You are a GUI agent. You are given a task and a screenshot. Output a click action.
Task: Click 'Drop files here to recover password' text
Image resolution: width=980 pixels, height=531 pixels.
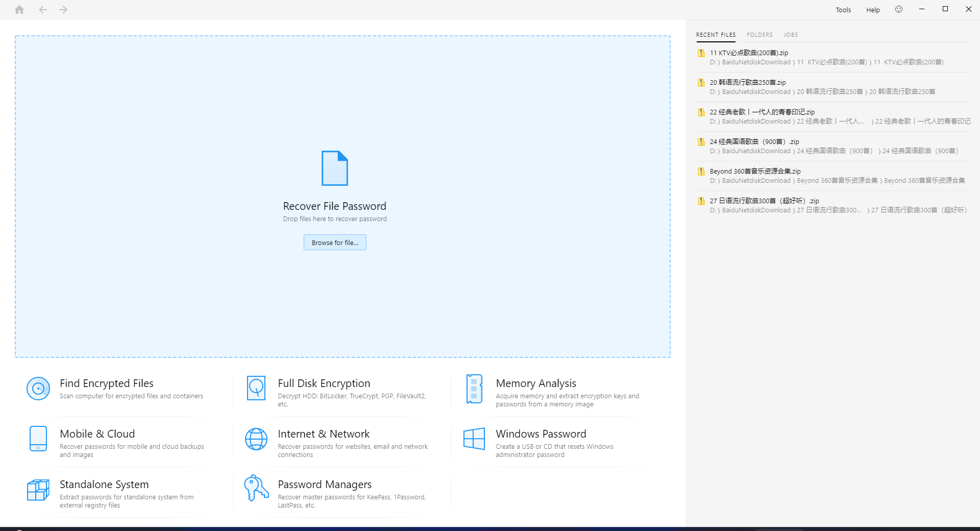[x=335, y=219]
